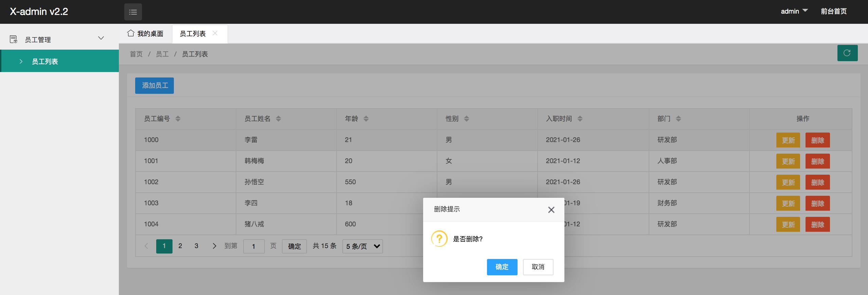Open the admin user dropdown

794,11
